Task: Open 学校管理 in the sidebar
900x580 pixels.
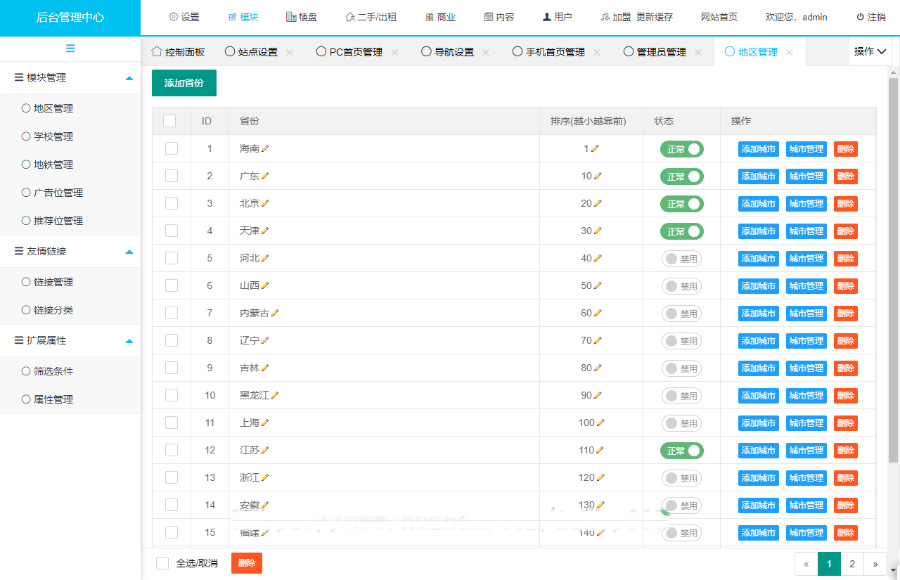Action: (x=53, y=137)
